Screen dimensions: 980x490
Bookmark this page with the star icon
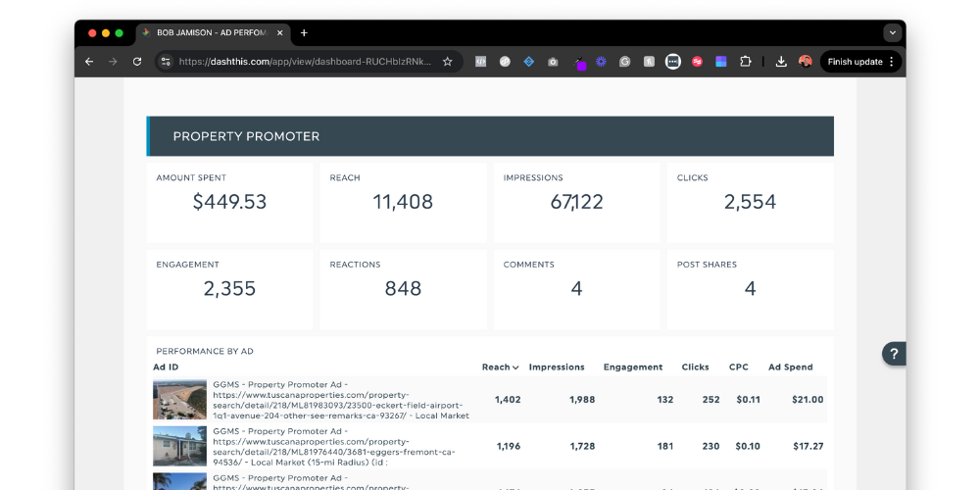coord(448,62)
